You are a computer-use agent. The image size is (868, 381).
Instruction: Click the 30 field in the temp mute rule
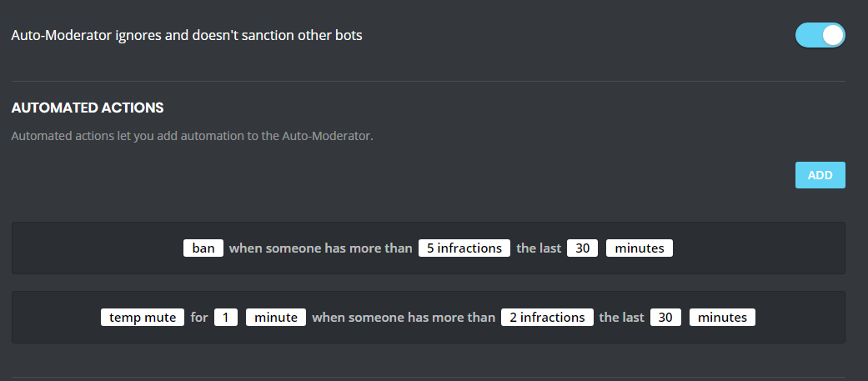tap(665, 317)
